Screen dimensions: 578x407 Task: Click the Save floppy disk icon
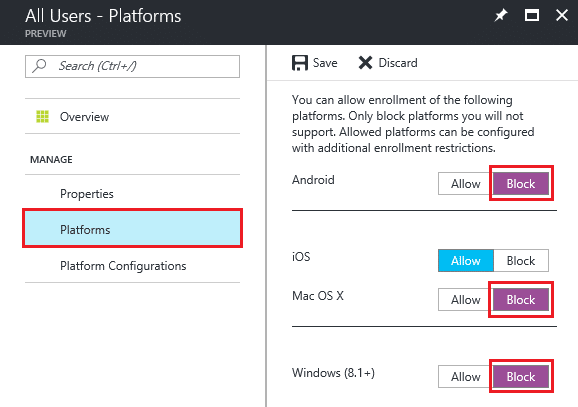click(300, 63)
